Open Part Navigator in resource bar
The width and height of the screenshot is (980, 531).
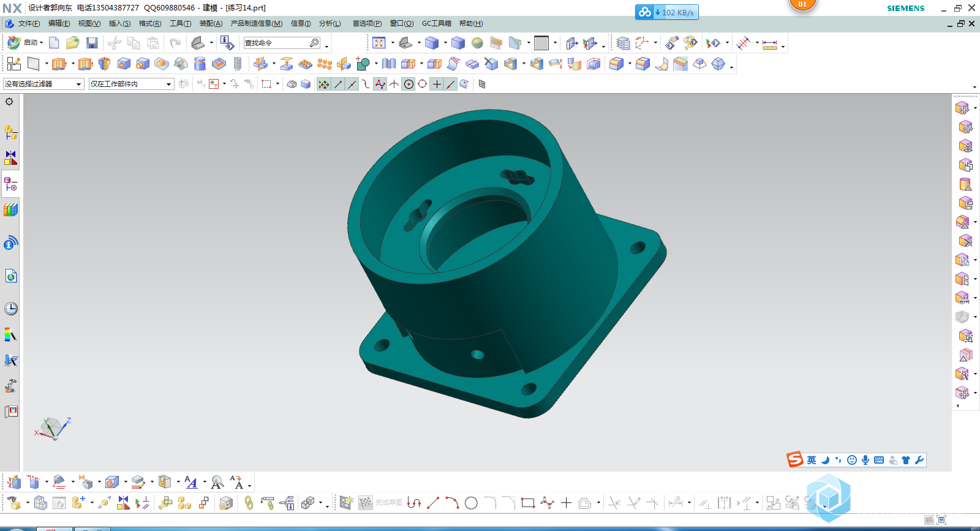point(10,184)
